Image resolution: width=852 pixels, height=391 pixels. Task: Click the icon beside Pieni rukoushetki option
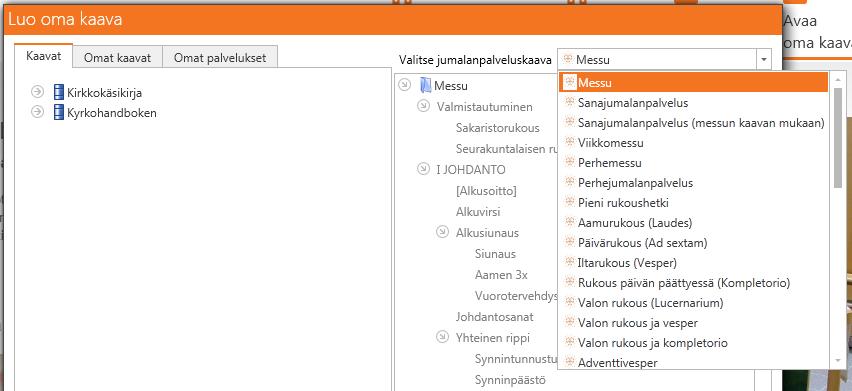click(569, 203)
